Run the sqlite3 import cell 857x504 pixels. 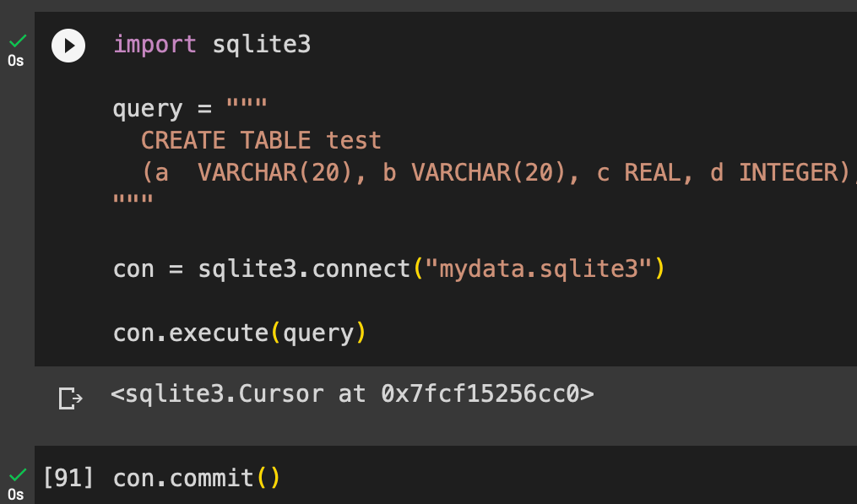pos(68,46)
